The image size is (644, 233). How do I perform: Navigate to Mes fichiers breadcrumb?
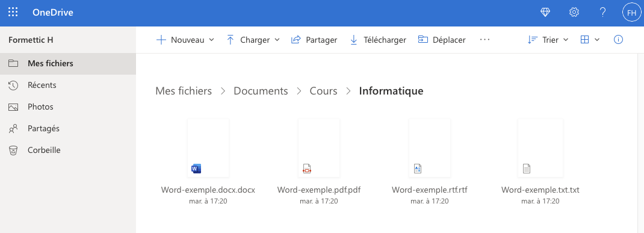184,91
